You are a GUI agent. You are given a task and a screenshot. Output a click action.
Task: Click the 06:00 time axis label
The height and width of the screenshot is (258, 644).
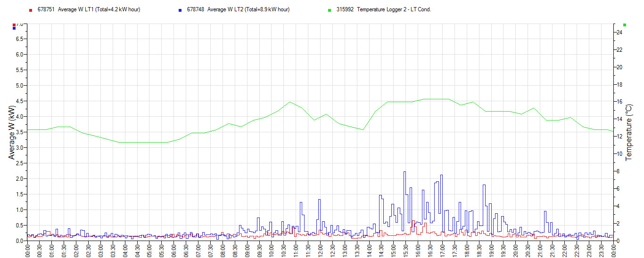[x=174, y=250]
